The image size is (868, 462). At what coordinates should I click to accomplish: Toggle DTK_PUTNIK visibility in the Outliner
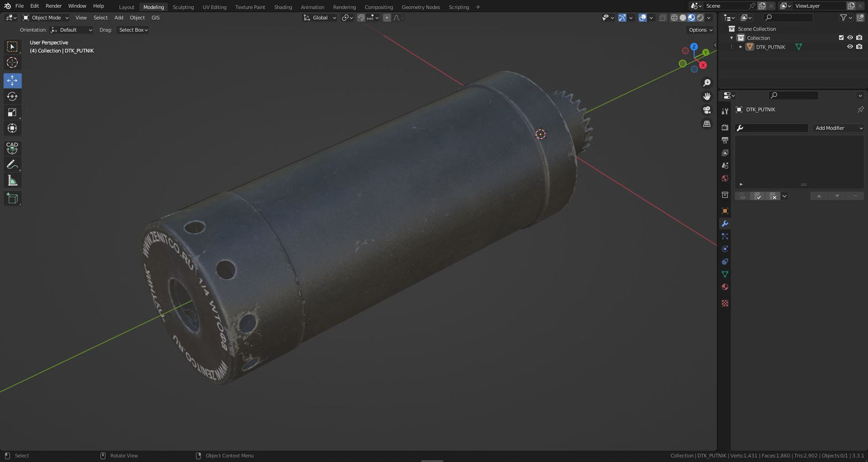(849, 46)
